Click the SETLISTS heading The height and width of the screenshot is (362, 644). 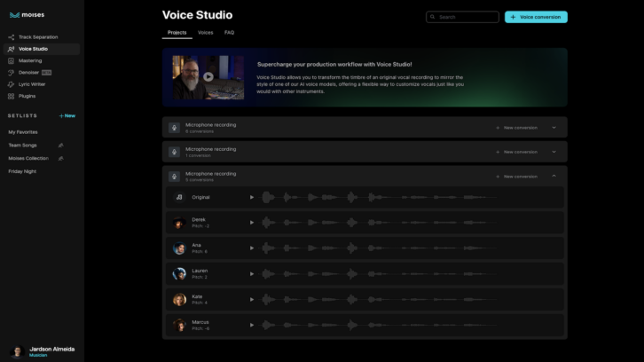22,116
